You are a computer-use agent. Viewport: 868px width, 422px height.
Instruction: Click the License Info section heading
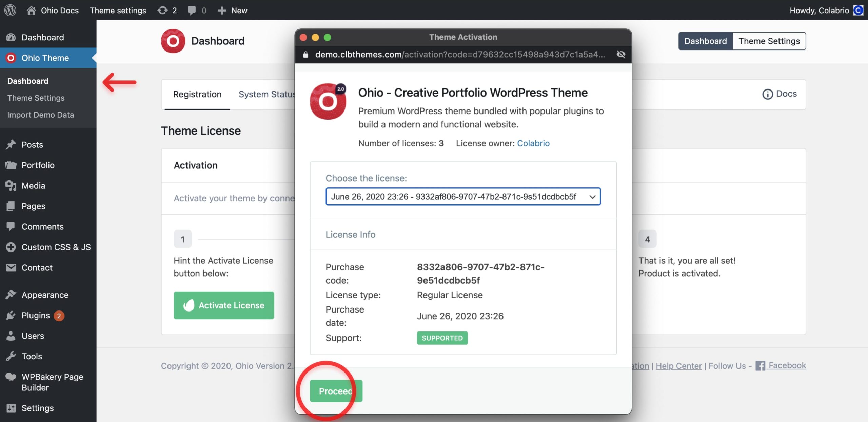point(350,234)
